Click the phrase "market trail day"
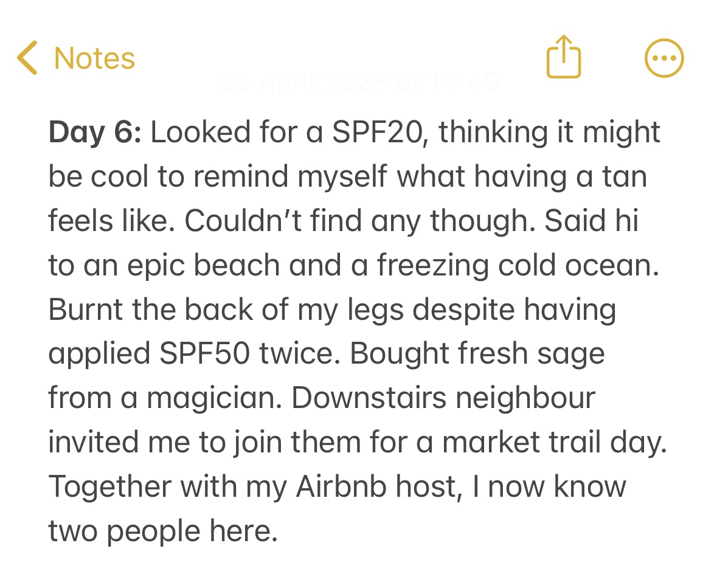The image size is (717, 588). tap(553, 443)
